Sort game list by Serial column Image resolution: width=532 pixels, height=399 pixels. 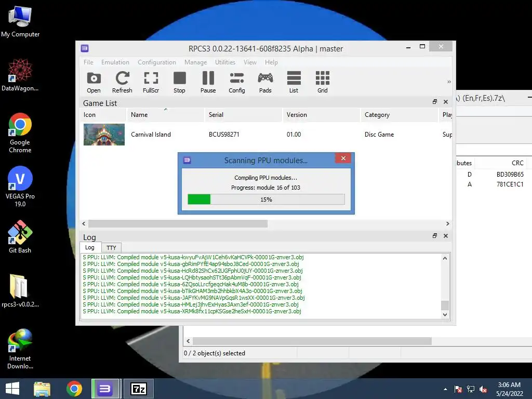tap(243, 115)
